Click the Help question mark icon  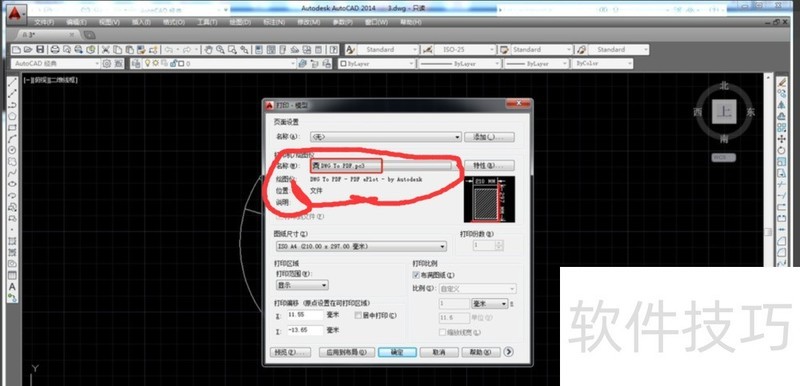(x=334, y=49)
